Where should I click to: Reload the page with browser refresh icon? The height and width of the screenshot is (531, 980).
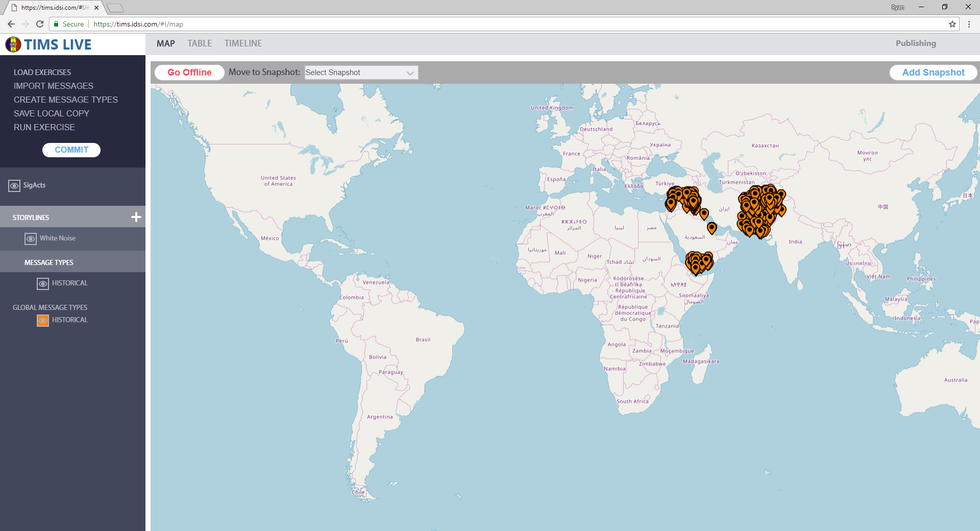[x=40, y=24]
